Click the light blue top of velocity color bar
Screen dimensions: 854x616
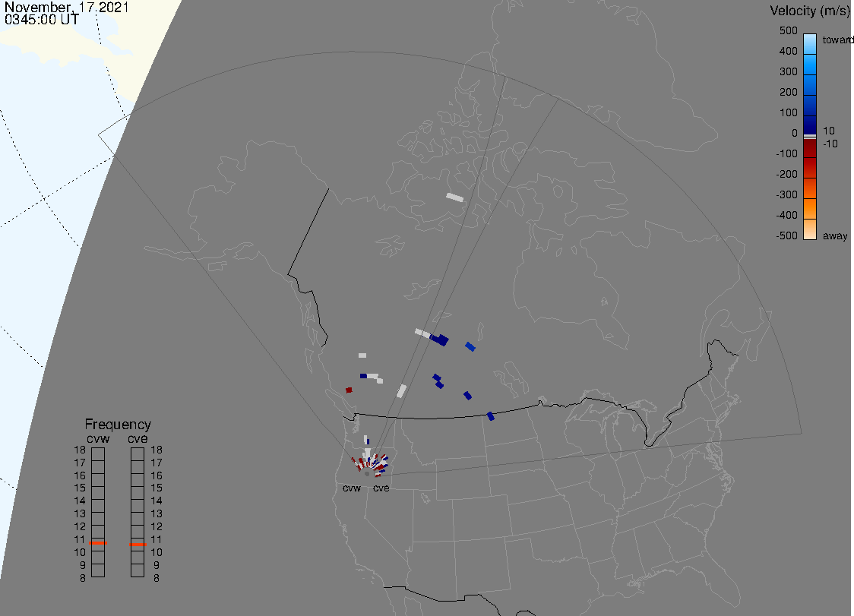point(810,41)
